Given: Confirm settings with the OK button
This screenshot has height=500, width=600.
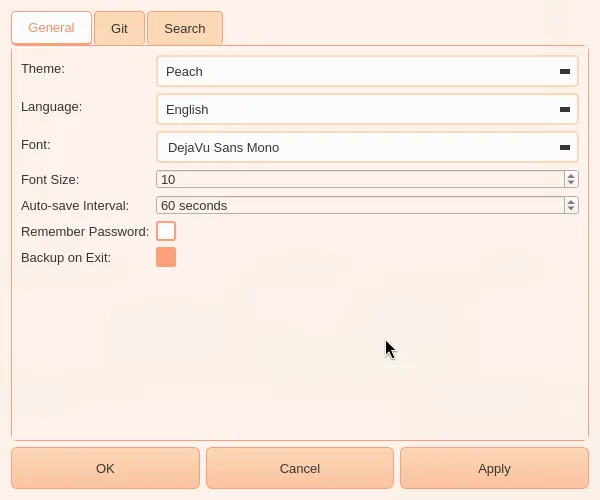Looking at the screenshot, I should 105,468.
